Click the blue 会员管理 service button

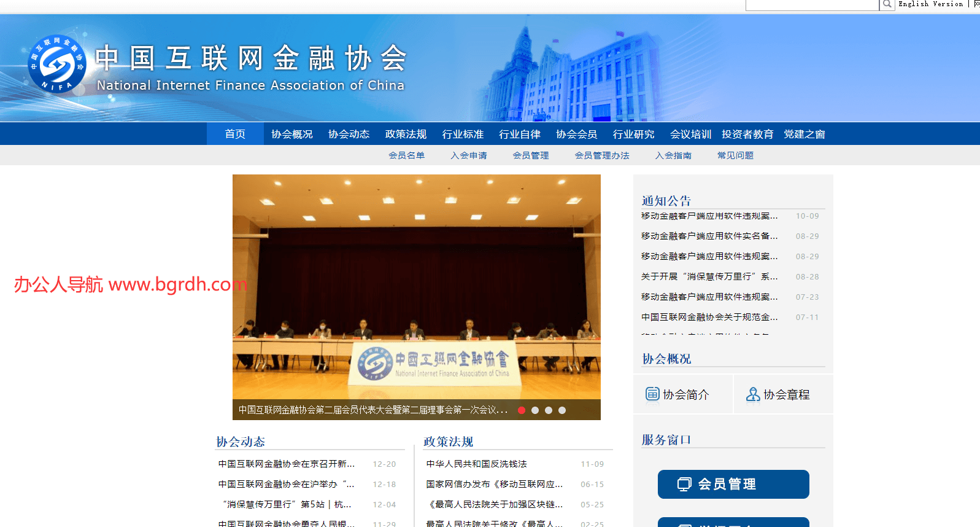733,484
